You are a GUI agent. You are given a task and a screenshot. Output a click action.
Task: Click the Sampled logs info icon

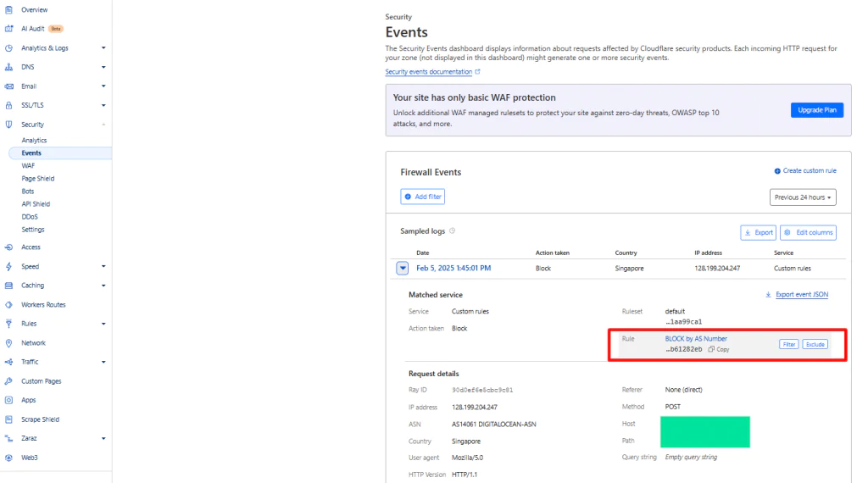[x=453, y=230]
